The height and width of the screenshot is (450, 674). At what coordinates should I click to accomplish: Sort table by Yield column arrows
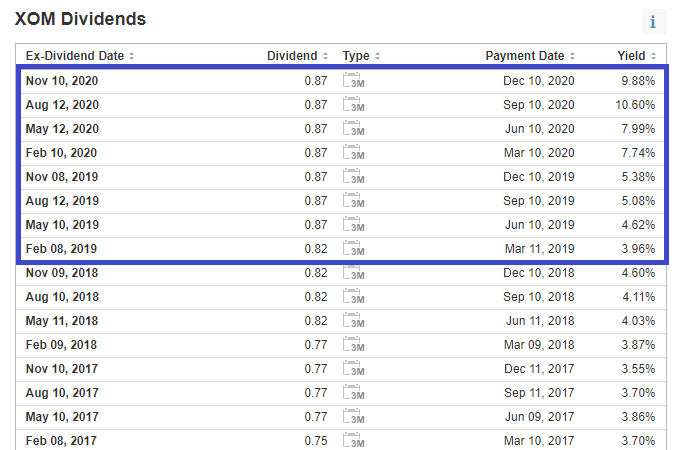653,56
